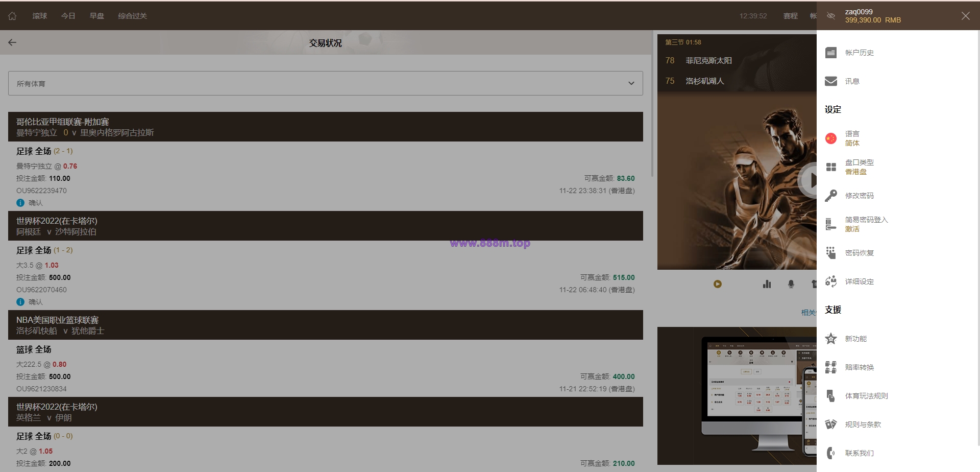This screenshot has height=472, width=980.
Task: Go back with left arrow
Action: point(12,42)
